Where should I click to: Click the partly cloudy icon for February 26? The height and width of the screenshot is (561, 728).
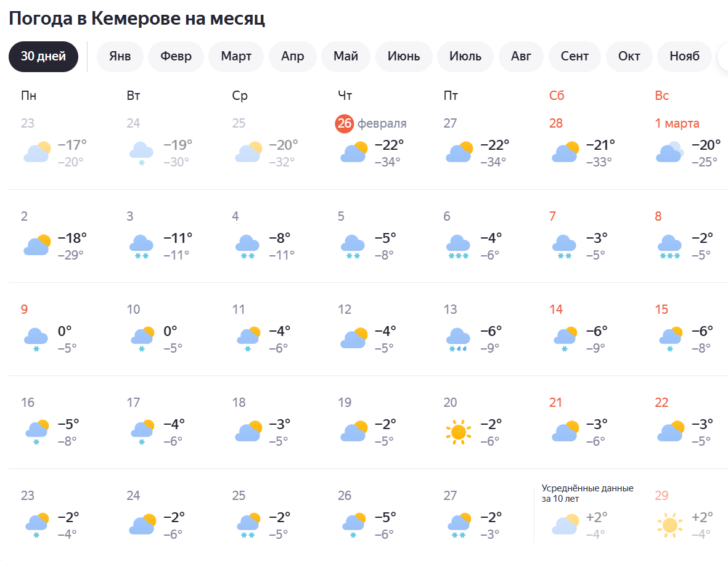click(353, 152)
